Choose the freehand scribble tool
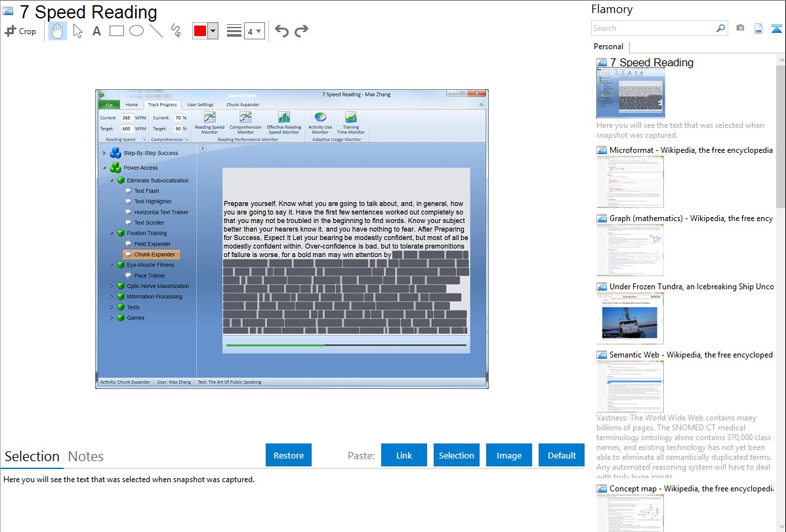786x532 pixels. (176, 31)
